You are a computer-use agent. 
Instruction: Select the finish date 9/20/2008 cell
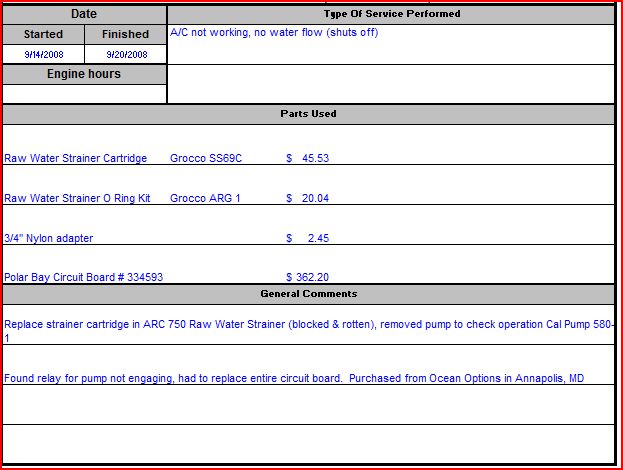coord(126,54)
